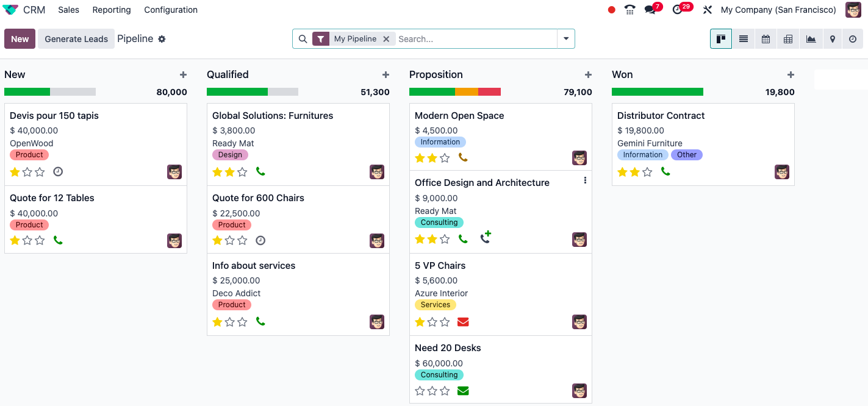Viewport: 868px width, 406px height.
Task: Open kebab menu on Office Design and Architecture
Action: (585, 180)
